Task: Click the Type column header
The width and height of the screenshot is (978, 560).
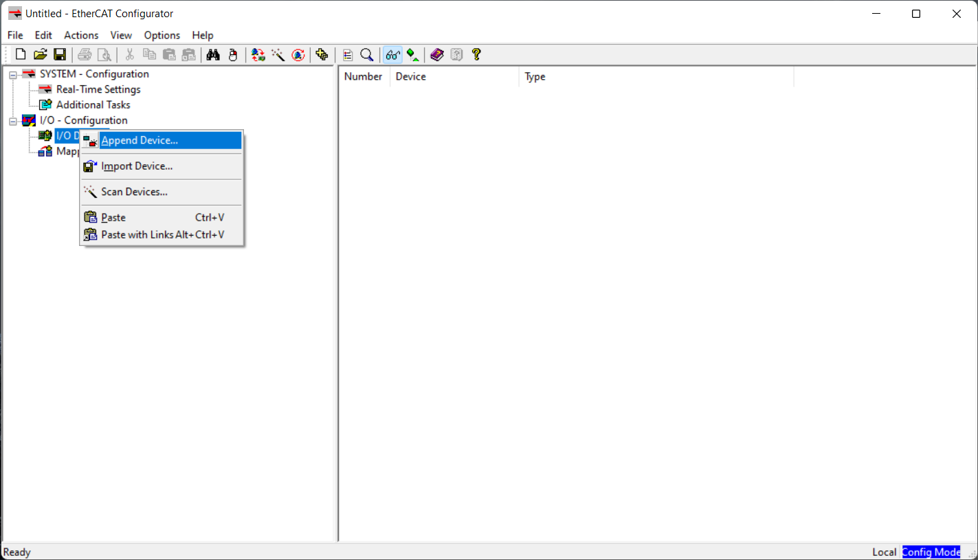Action: tap(656, 76)
